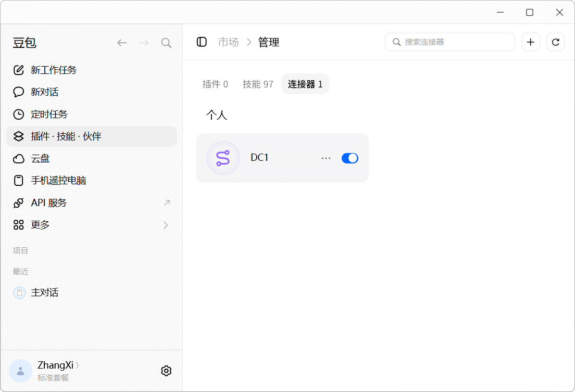Click the 项目 section label
The height and width of the screenshot is (392, 575).
coord(20,250)
